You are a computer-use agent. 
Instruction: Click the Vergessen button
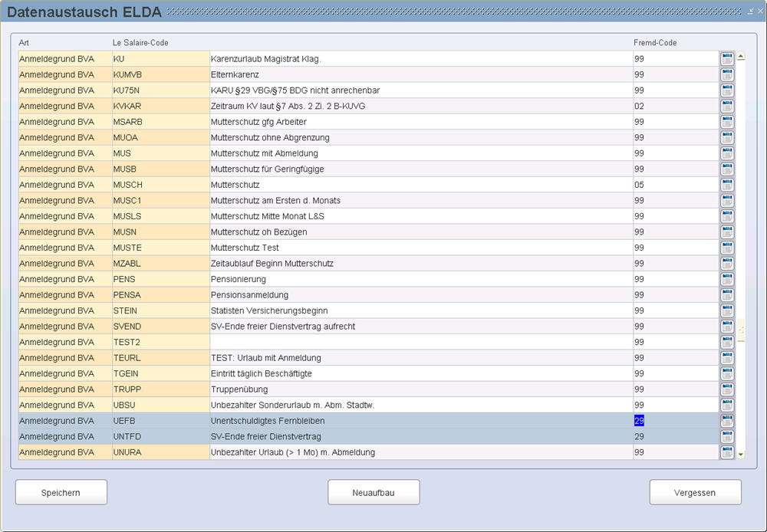pyautogui.click(x=695, y=492)
